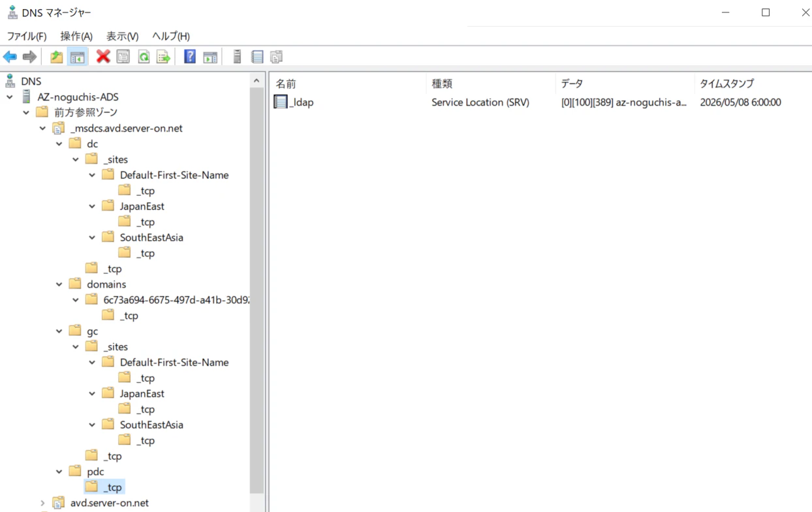Expand the avd.server-on.net zone node
The image size is (812, 512).
click(x=42, y=503)
